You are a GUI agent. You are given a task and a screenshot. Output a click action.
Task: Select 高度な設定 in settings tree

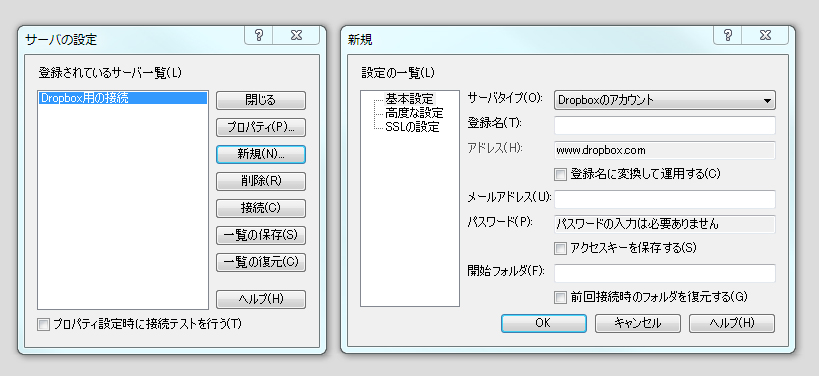(414, 113)
